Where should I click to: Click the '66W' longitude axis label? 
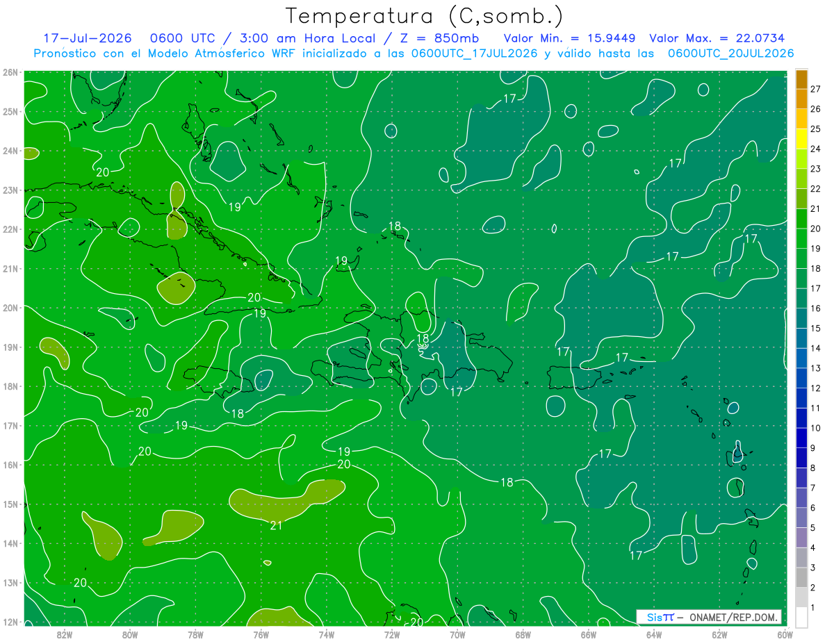click(x=589, y=634)
